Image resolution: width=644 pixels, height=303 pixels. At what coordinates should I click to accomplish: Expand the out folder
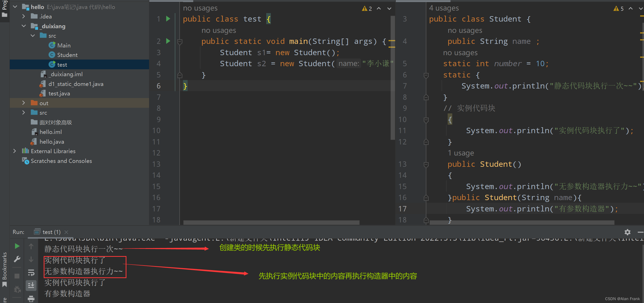tap(24, 103)
